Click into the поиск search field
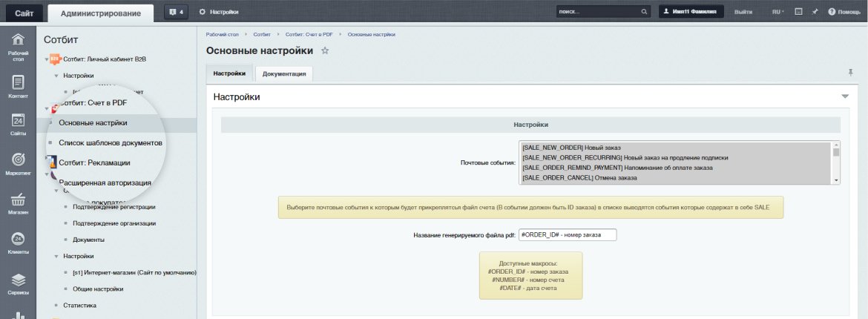Screen dimensions: 868x319 (598, 12)
